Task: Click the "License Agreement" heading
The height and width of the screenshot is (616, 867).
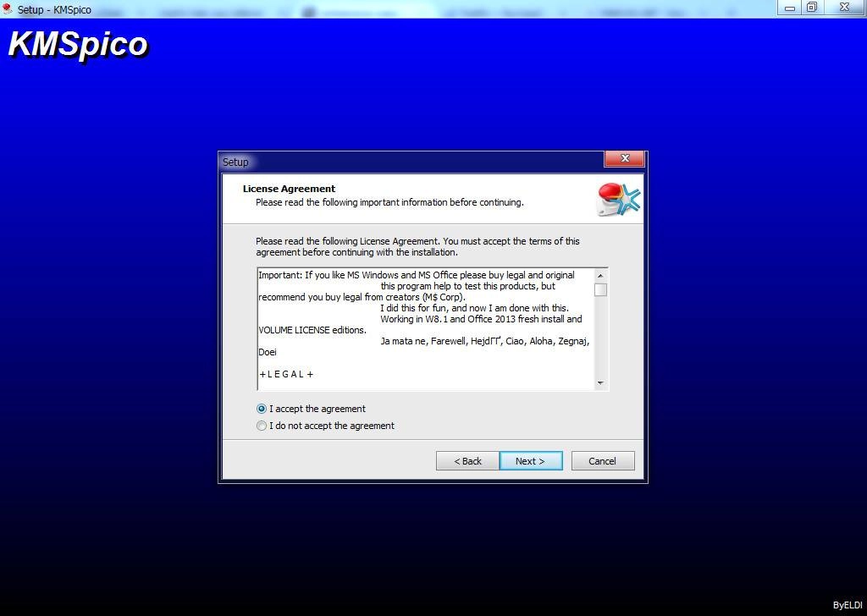Action: pos(290,189)
